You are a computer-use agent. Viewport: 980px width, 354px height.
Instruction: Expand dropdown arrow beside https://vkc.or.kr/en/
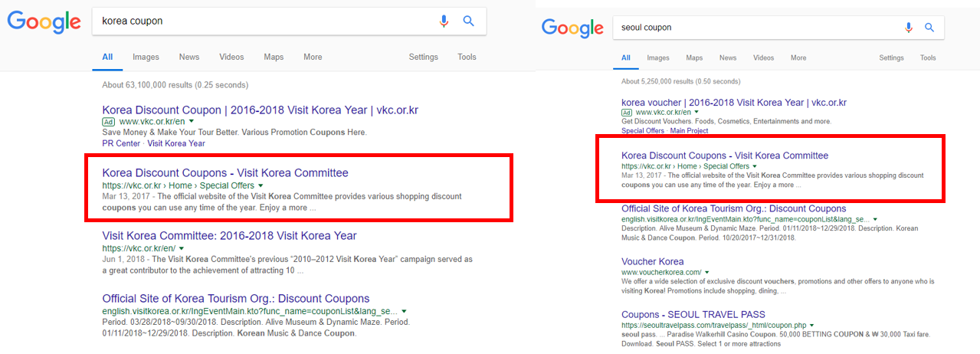click(x=181, y=248)
